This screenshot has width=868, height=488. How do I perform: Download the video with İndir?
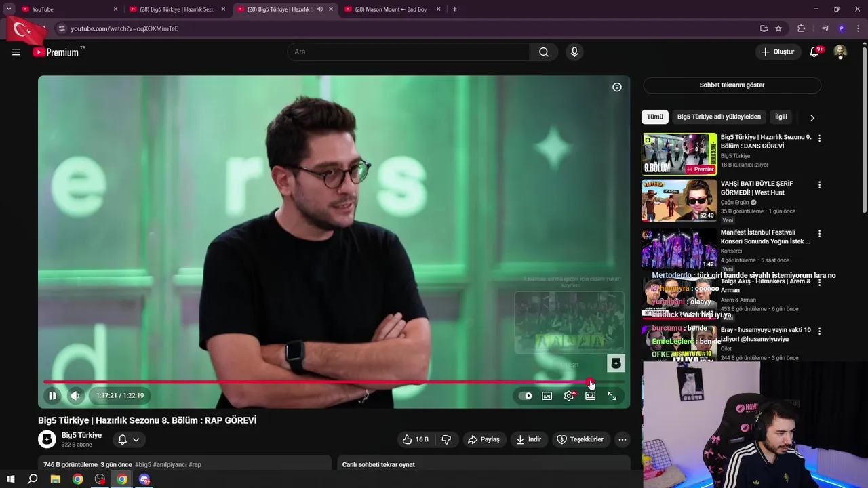pyautogui.click(x=528, y=439)
